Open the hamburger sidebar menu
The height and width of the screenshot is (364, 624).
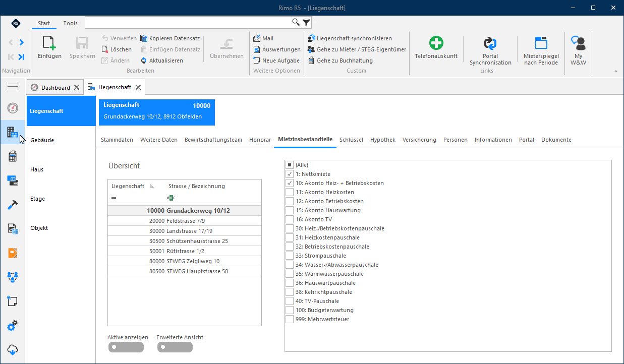[13, 87]
